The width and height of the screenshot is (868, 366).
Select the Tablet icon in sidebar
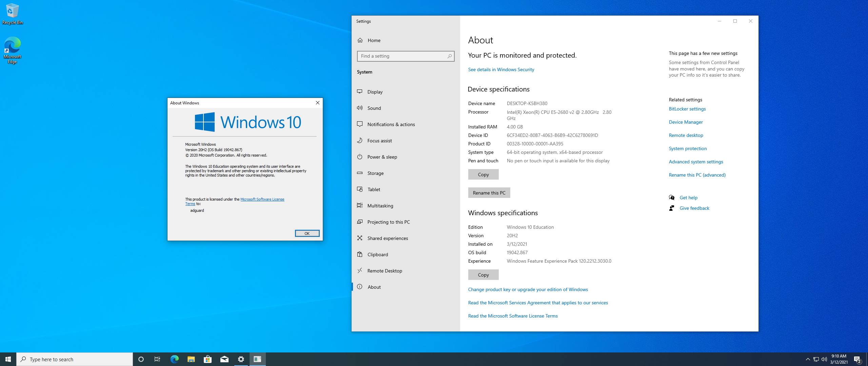360,189
